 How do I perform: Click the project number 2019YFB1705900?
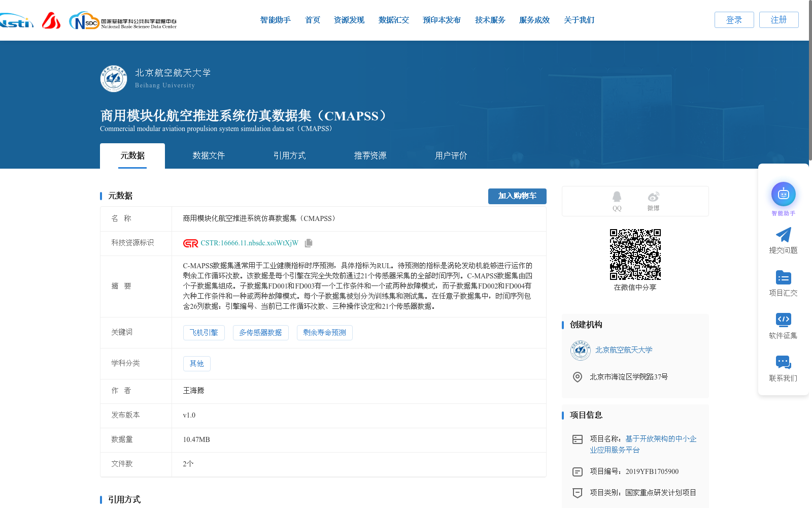pyautogui.click(x=652, y=472)
